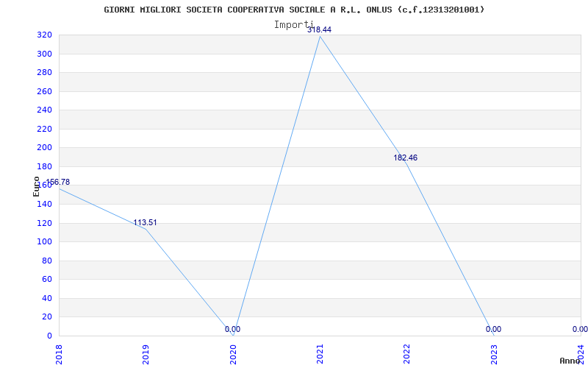Click x-axis year 2024

(581, 354)
